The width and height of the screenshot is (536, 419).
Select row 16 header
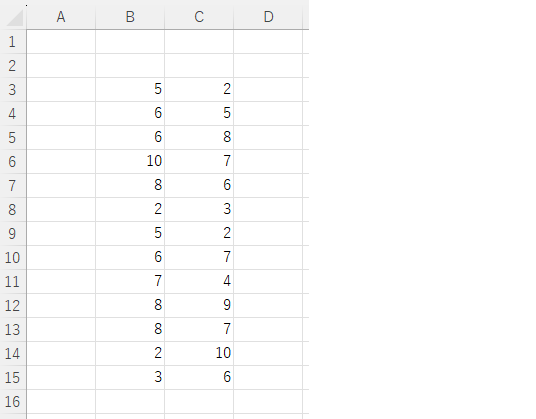(13, 402)
